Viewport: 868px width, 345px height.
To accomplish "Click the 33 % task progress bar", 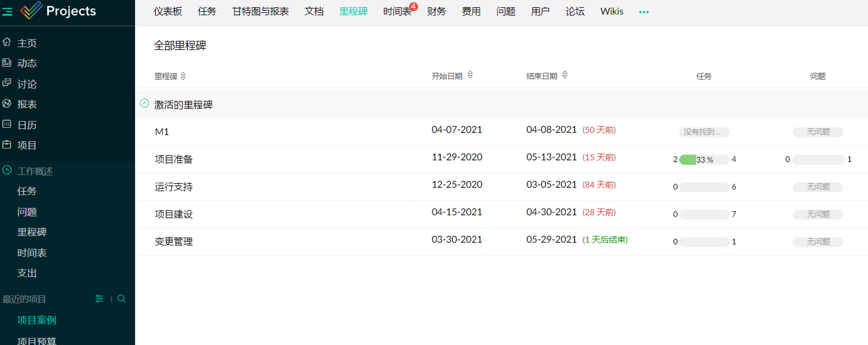I will [704, 159].
